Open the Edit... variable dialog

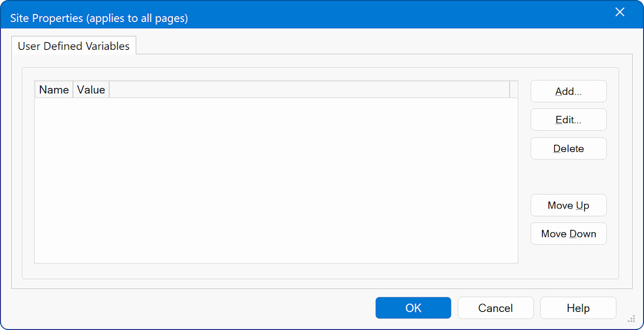pyautogui.click(x=569, y=120)
